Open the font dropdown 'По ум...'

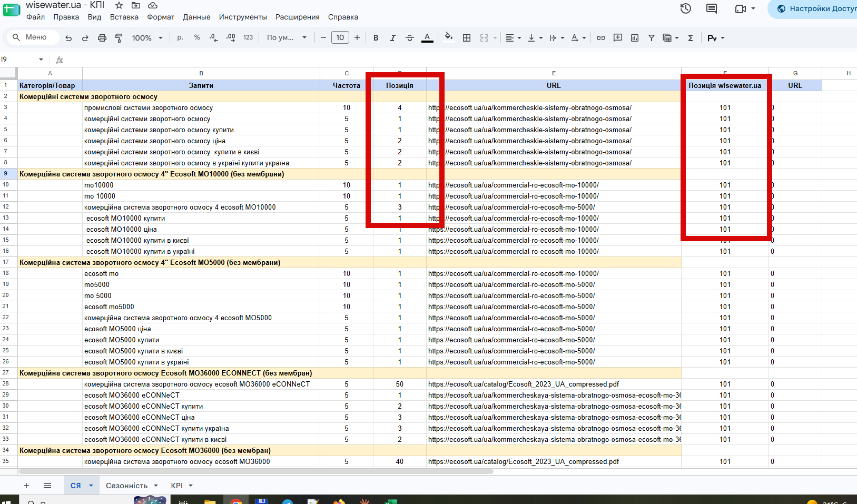287,38
